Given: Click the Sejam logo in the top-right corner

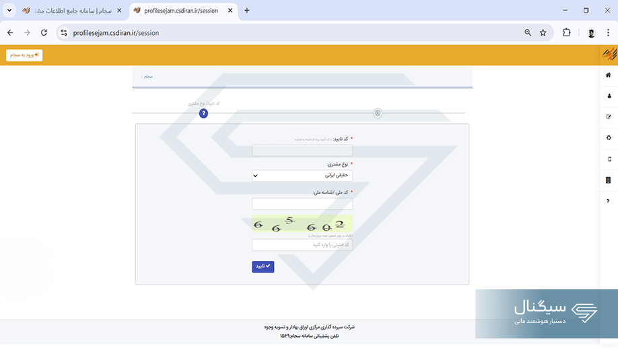Looking at the screenshot, I should (x=609, y=54).
